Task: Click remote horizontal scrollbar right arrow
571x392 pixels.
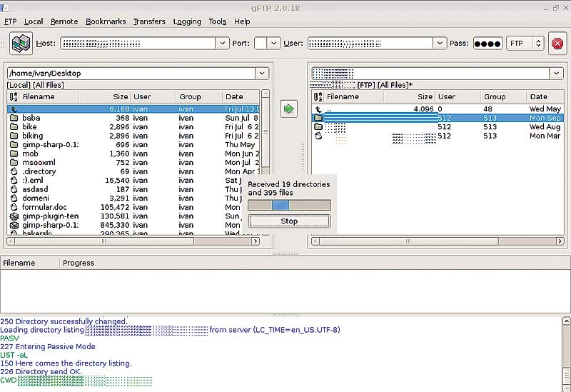Action: pyautogui.click(x=560, y=241)
